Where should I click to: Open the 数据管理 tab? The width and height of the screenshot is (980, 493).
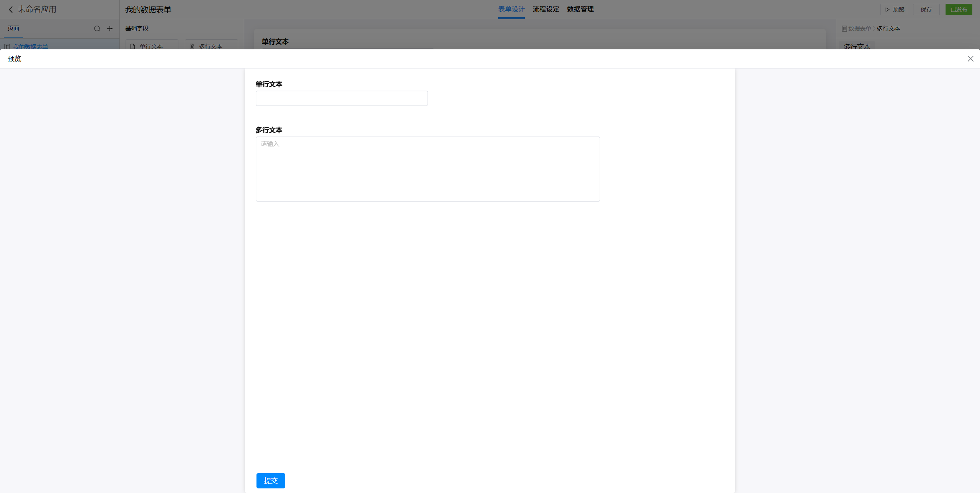tap(580, 9)
